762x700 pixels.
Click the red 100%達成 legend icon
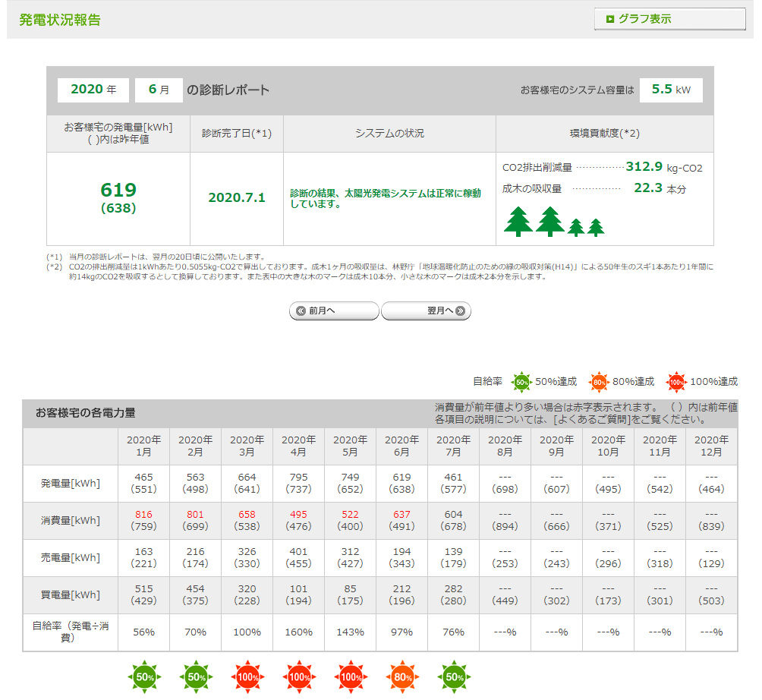pos(675,382)
